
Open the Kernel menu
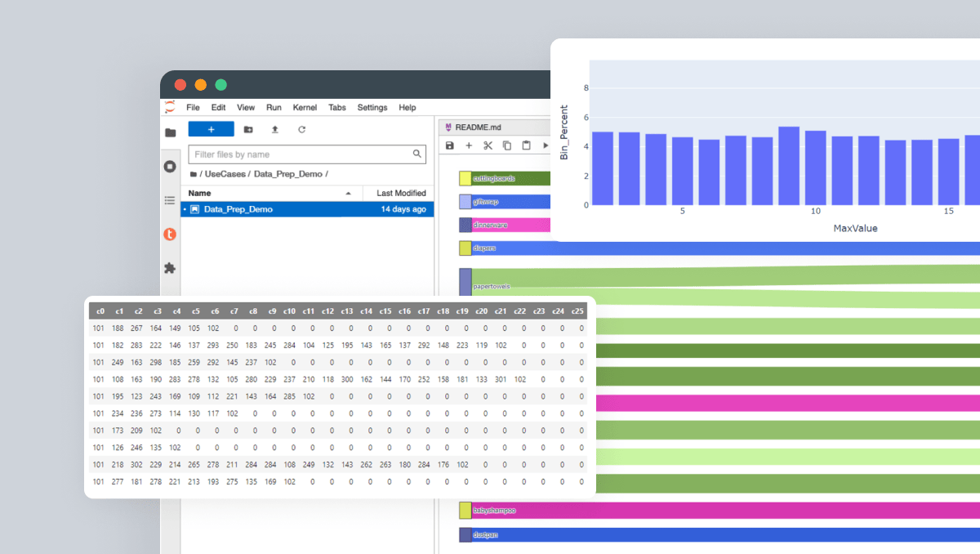pyautogui.click(x=304, y=107)
